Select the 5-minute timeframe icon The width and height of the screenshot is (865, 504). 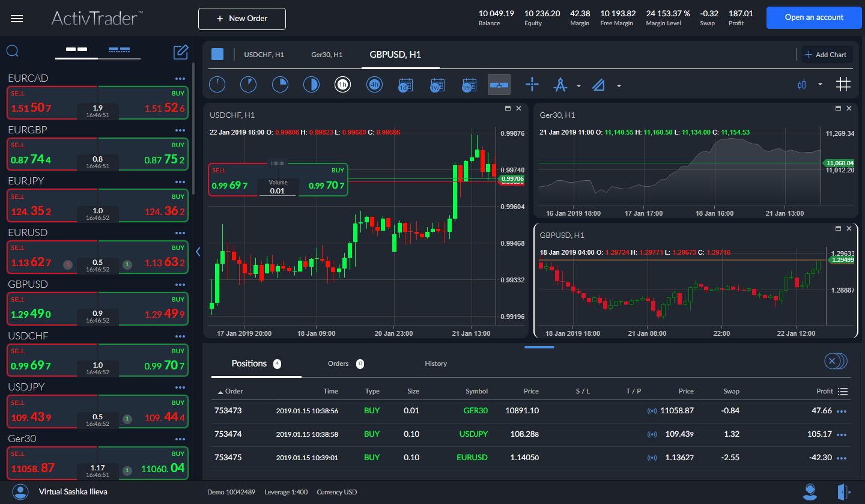(248, 85)
